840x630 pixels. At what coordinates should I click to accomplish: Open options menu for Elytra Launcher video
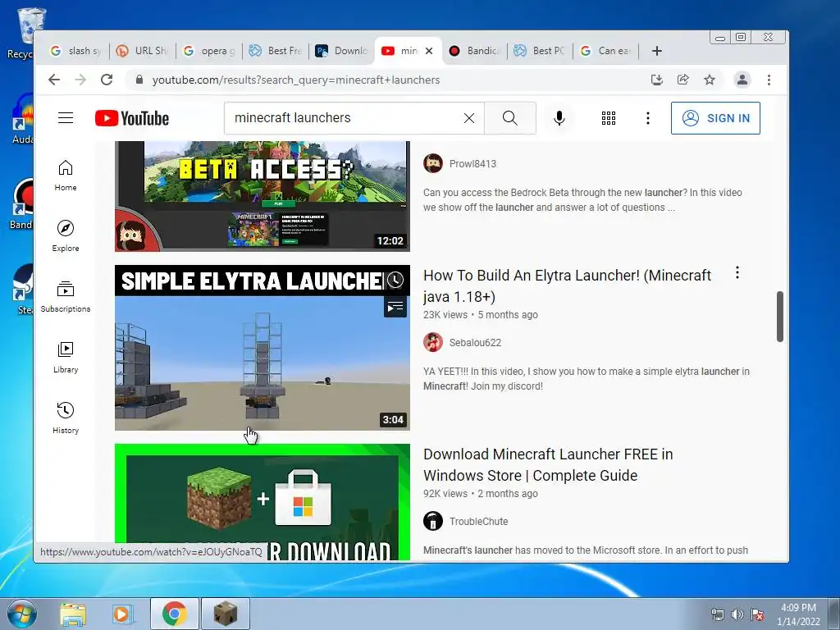(x=737, y=272)
